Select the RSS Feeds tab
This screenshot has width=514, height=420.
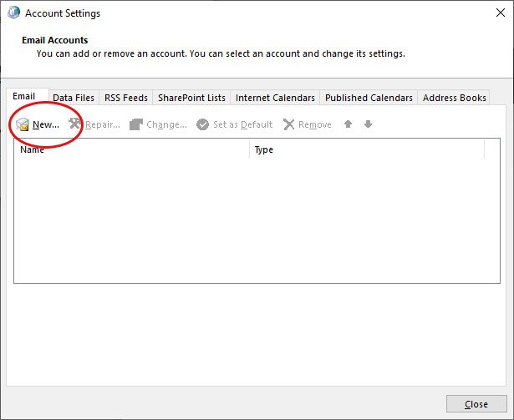(126, 98)
